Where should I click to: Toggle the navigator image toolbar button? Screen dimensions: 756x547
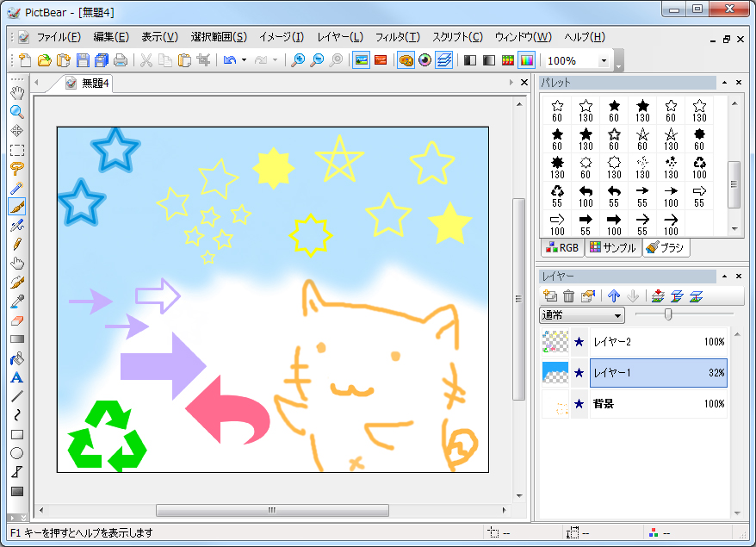pos(361,60)
